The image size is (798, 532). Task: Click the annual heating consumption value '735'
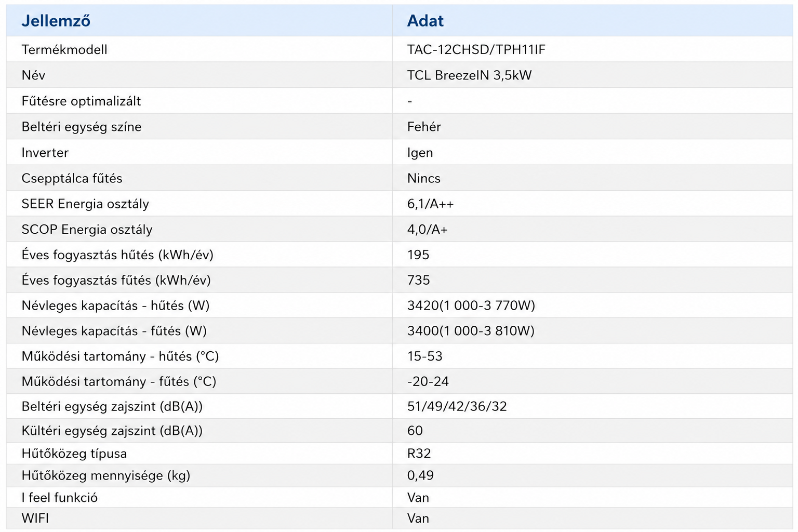coord(418,280)
